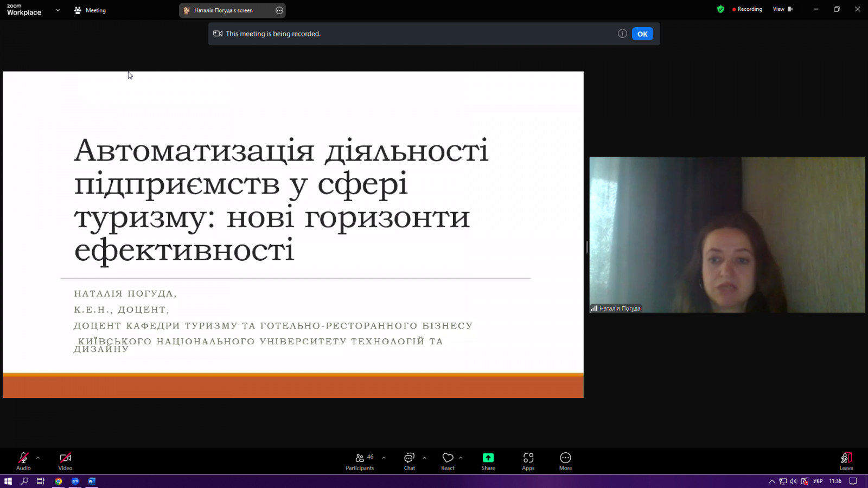Start video with the Video button
Image resolution: width=868 pixels, height=488 pixels.
(65, 461)
